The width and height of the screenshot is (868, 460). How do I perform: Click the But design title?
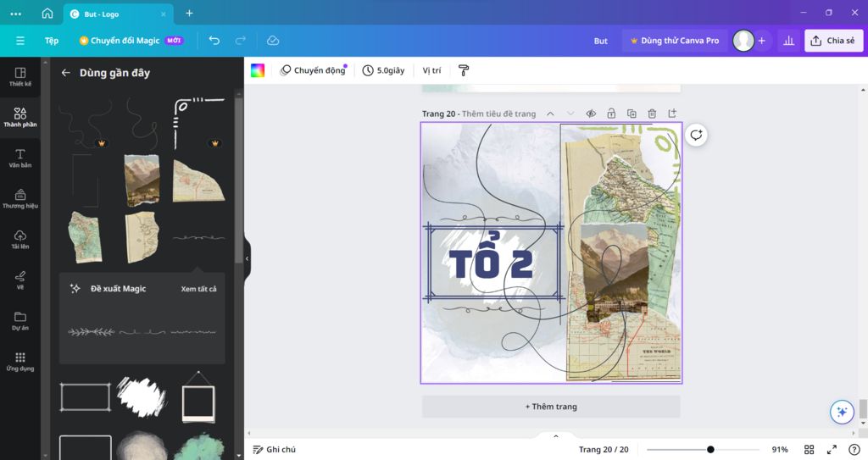click(x=601, y=41)
